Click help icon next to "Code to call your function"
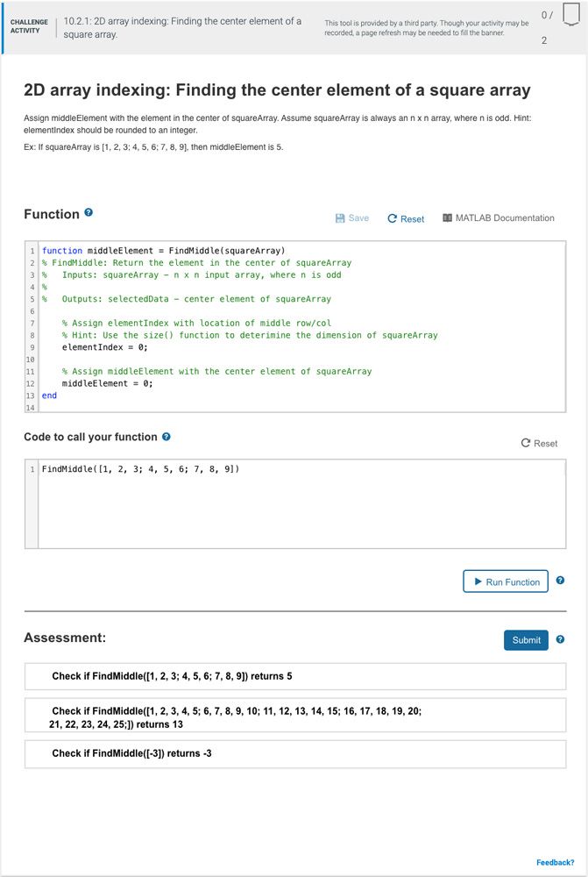 click(x=166, y=437)
